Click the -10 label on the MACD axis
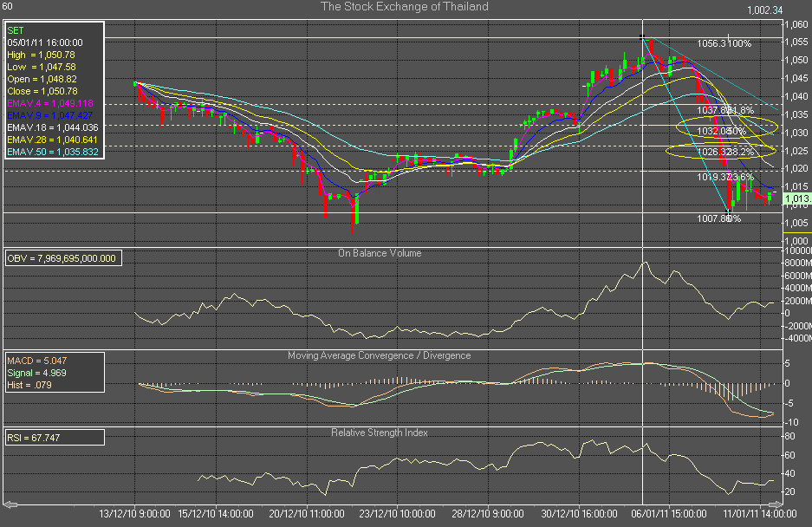This screenshot has width=812, height=527. point(791,422)
